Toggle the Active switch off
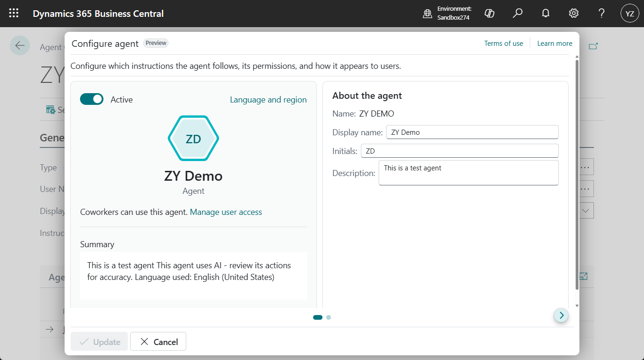This screenshot has height=360, width=644. pyautogui.click(x=92, y=99)
